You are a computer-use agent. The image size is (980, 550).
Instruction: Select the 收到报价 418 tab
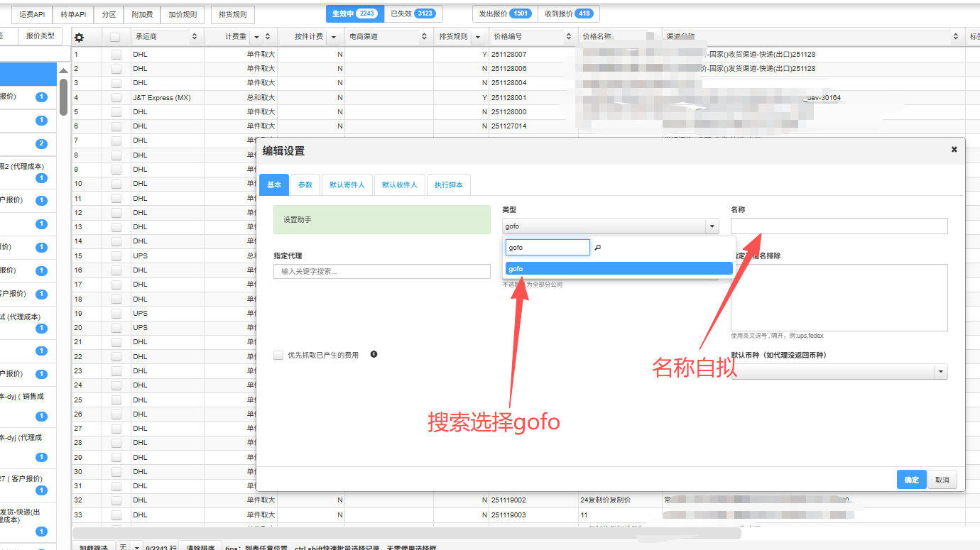(x=568, y=13)
